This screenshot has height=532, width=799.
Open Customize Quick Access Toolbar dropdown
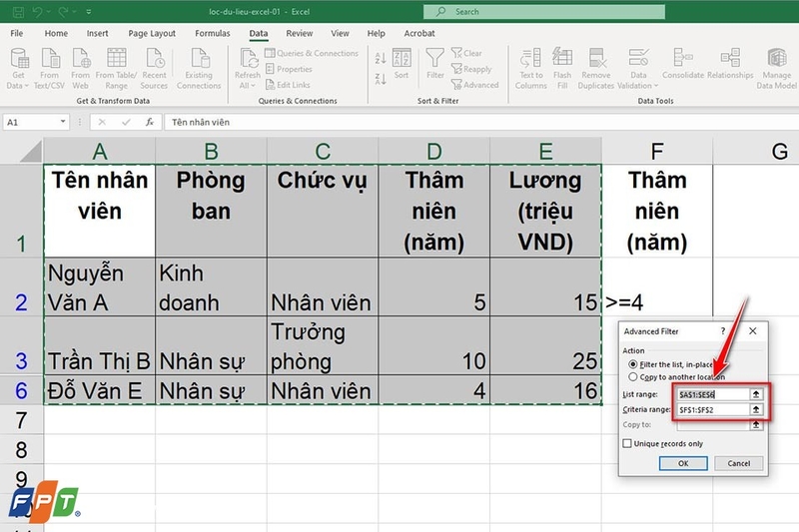[x=89, y=12]
